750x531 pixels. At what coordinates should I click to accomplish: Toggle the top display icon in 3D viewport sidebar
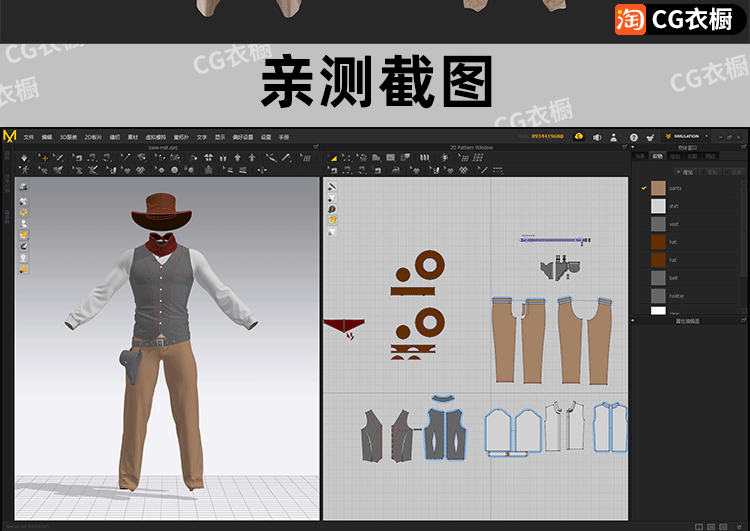click(24, 186)
